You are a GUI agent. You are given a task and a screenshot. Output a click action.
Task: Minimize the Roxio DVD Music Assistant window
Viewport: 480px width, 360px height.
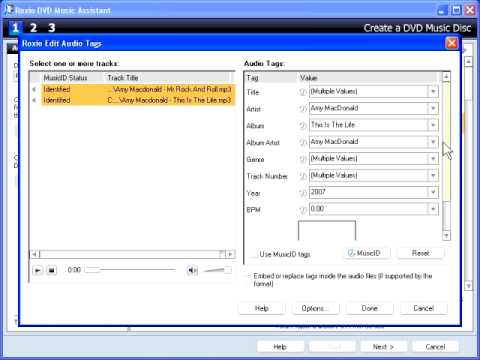pos(442,10)
